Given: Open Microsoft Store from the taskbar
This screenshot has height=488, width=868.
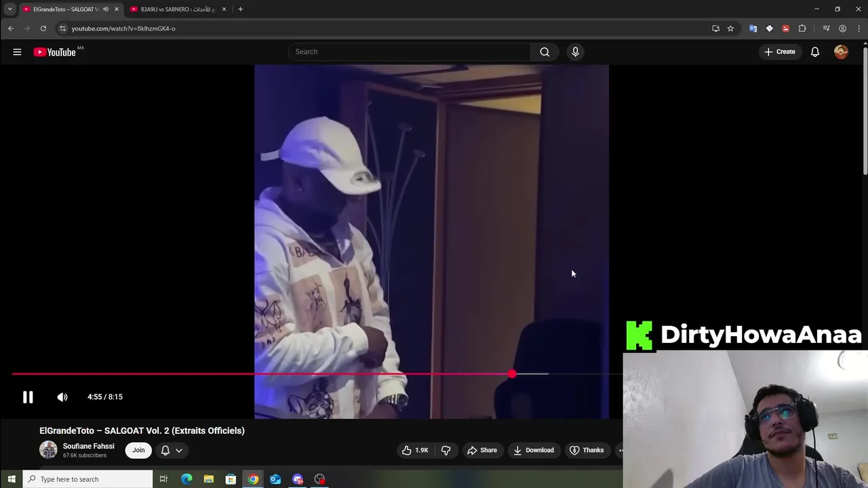Looking at the screenshot, I should click(231, 479).
